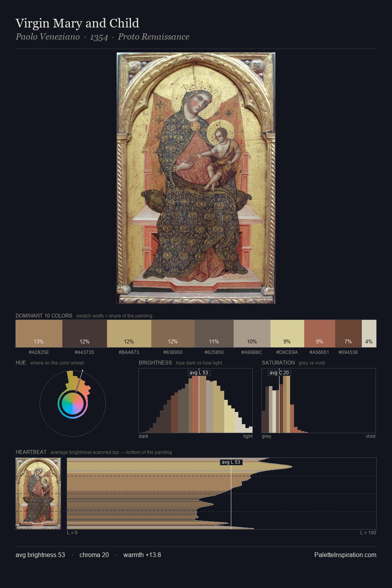Viewport: 392px width, 588px height.
Task: Click the avg brightness 53 footer text
Action: (40, 555)
